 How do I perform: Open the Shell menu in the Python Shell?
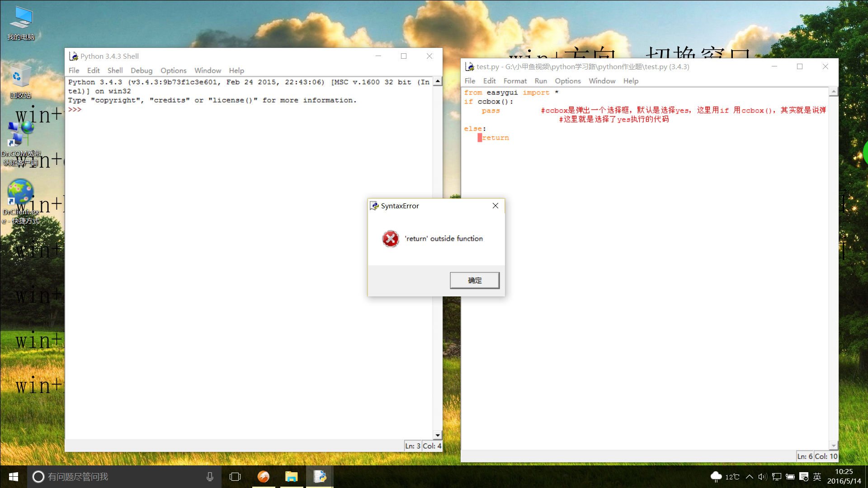point(115,70)
